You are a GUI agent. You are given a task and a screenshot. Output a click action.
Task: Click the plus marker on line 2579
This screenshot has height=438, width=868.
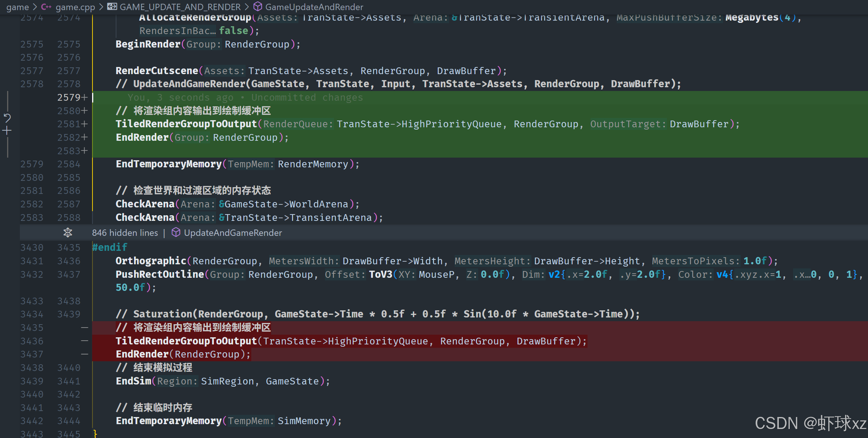[x=85, y=97]
